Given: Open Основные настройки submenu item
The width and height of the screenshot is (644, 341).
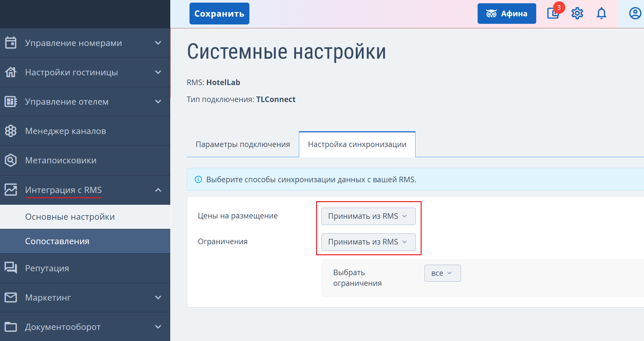Looking at the screenshot, I should point(85,217).
